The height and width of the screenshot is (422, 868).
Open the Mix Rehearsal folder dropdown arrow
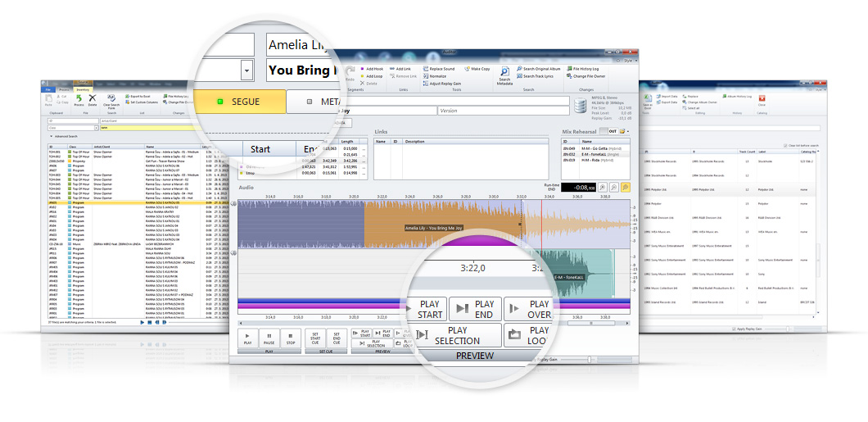(x=628, y=131)
